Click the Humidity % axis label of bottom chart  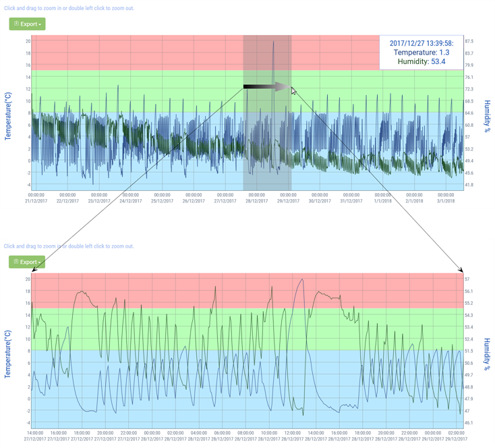click(486, 351)
